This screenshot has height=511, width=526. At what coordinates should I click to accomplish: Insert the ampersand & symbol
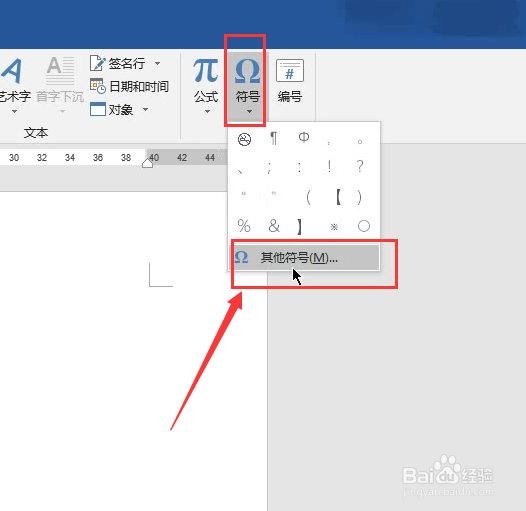click(274, 226)
